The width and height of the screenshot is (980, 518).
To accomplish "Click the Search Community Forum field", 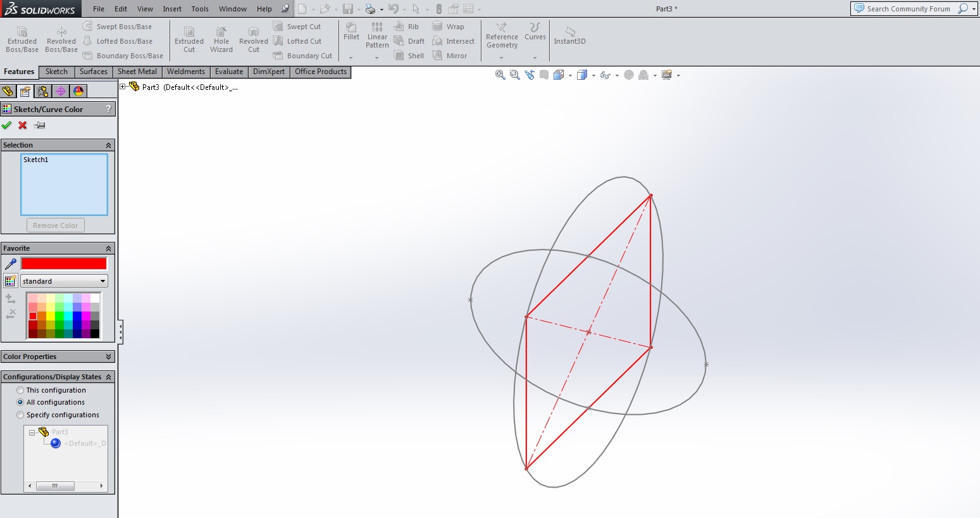I will click(x=908, y=9).
